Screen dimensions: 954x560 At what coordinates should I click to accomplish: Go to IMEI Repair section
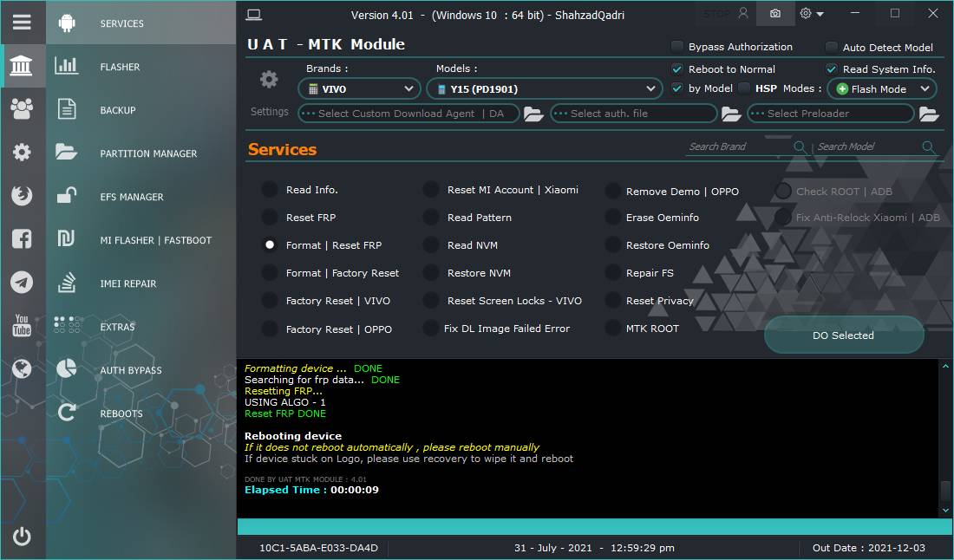pyautogui.click(x=127, y=283)
